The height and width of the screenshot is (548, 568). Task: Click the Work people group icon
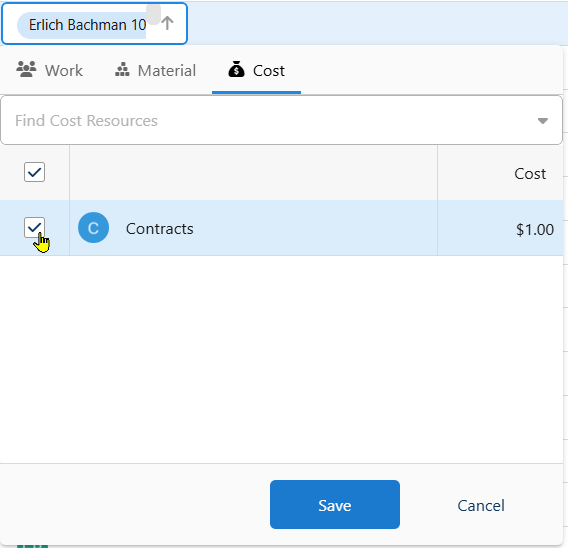26,69
